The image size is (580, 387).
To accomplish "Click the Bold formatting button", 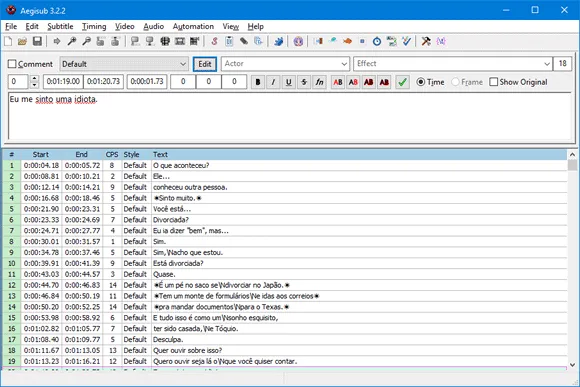I will (x=258, y=82).
